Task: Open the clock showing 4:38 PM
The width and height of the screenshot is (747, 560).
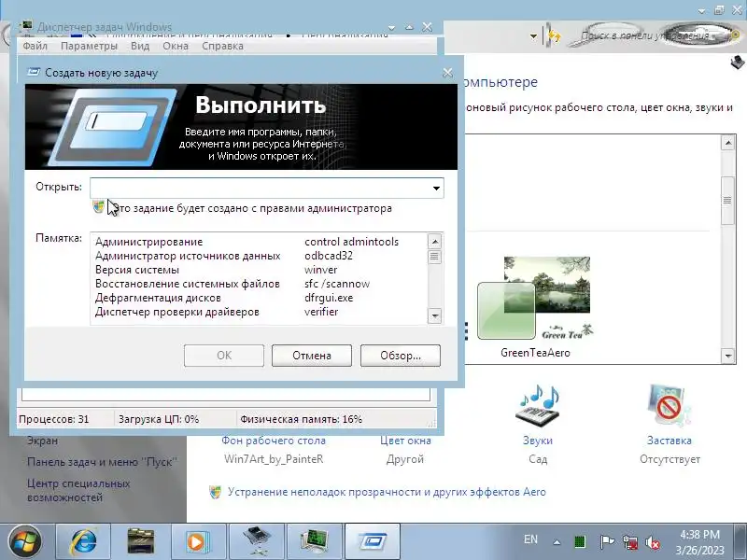Action: [x=699, y=542]
